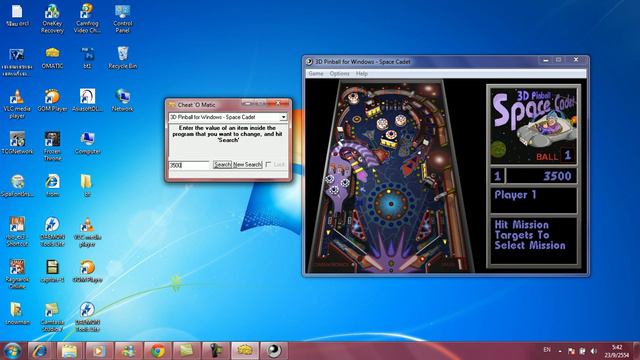Open the Control Panel desktop icon

(x=122, y=19)
